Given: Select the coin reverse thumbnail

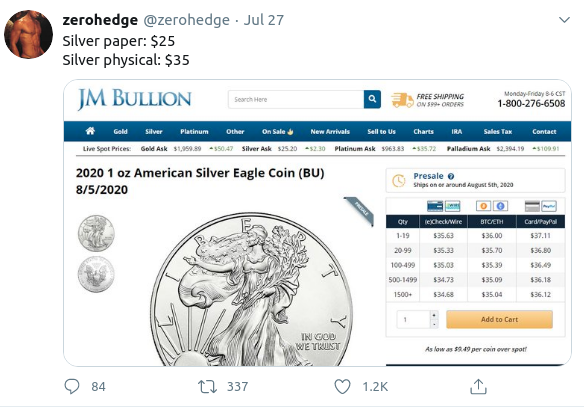Looking at the screenshot, I should pos(96,274).
